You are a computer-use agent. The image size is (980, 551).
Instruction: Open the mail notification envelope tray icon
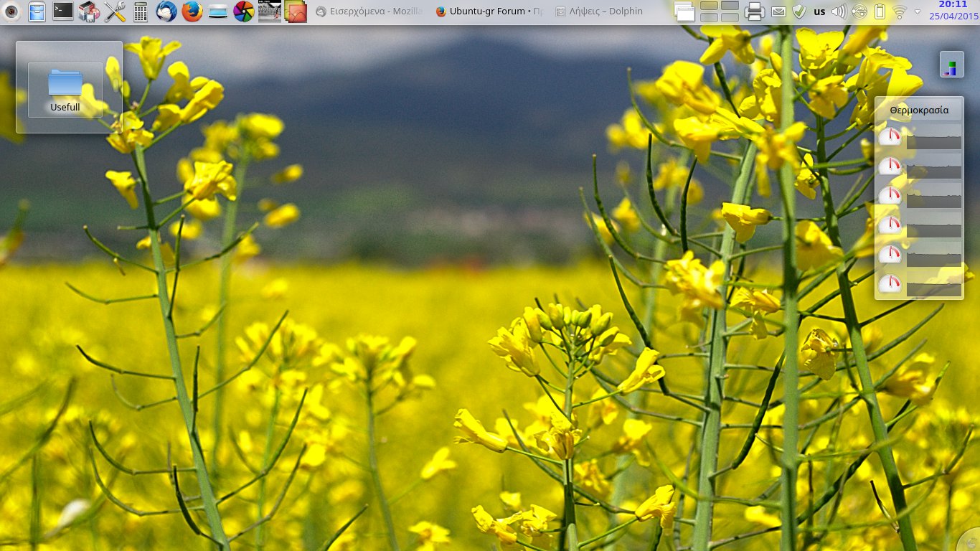pyautogui.click(x=778, y=11)
